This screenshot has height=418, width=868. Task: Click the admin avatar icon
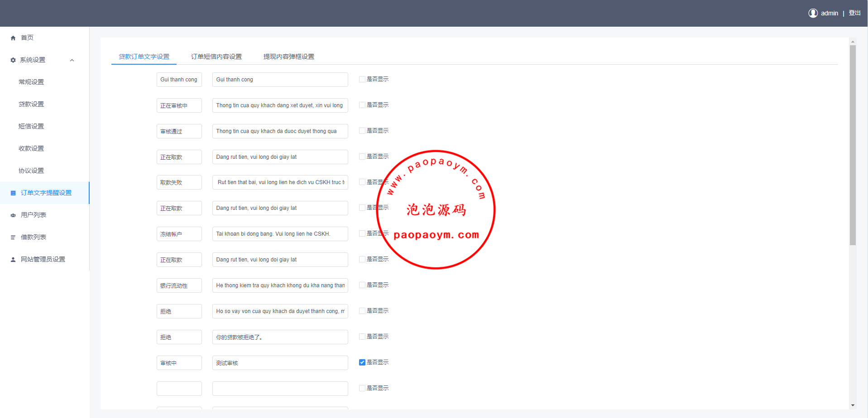point(813,13)
